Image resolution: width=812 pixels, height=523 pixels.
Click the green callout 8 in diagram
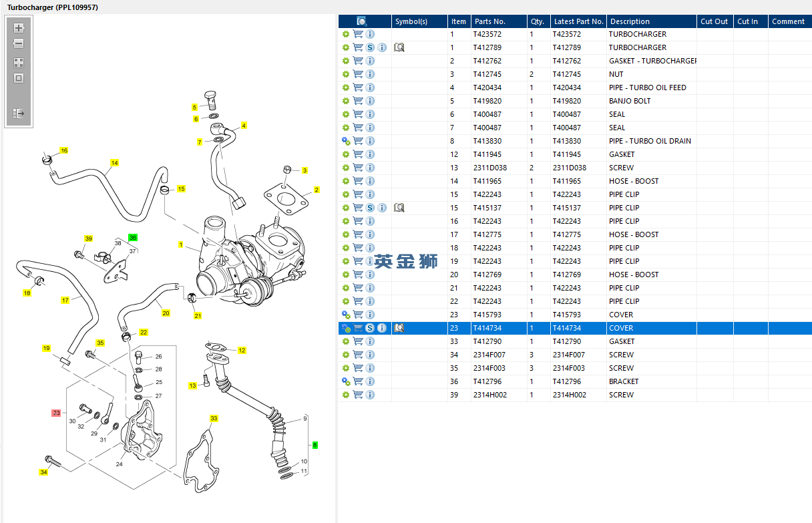click(x=315, y=445)
